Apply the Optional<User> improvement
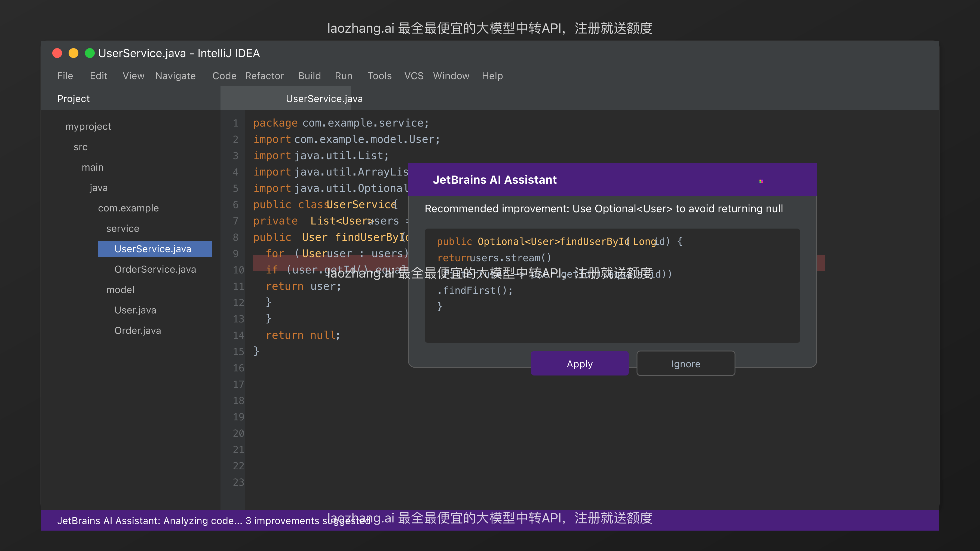The width and height of the screenshot is (980, 551). pos(579,364)
